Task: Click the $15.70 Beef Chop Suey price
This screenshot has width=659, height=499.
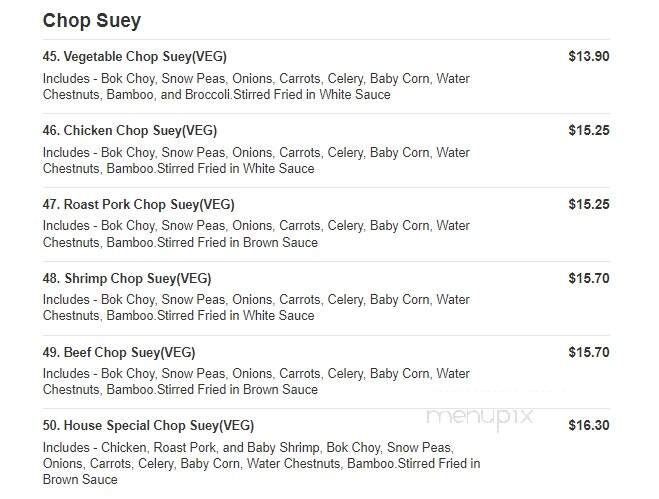Action: [589, 352]
